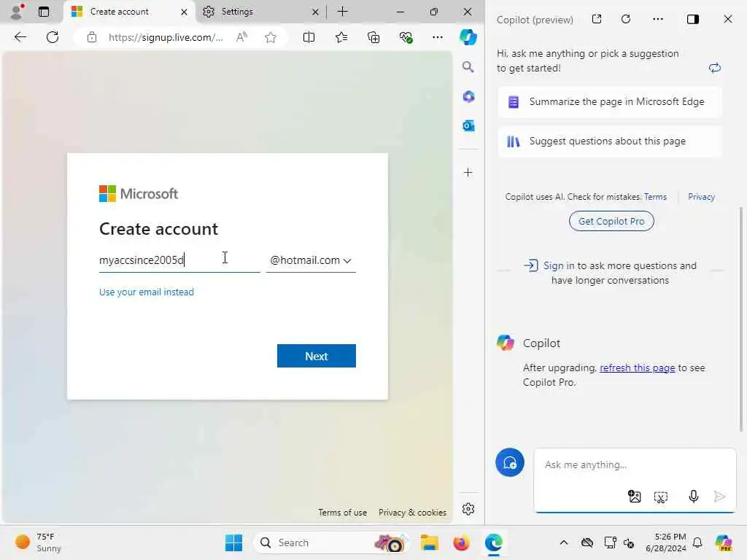The height and width of the screenshot is (560, 747).
Task: Click the address bar URL
Action: (x=166, y=37)
